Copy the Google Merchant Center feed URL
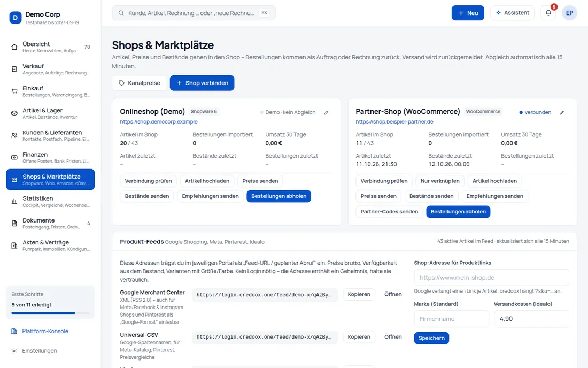Viewport: 588px width, 368px height. pos(359,295)
